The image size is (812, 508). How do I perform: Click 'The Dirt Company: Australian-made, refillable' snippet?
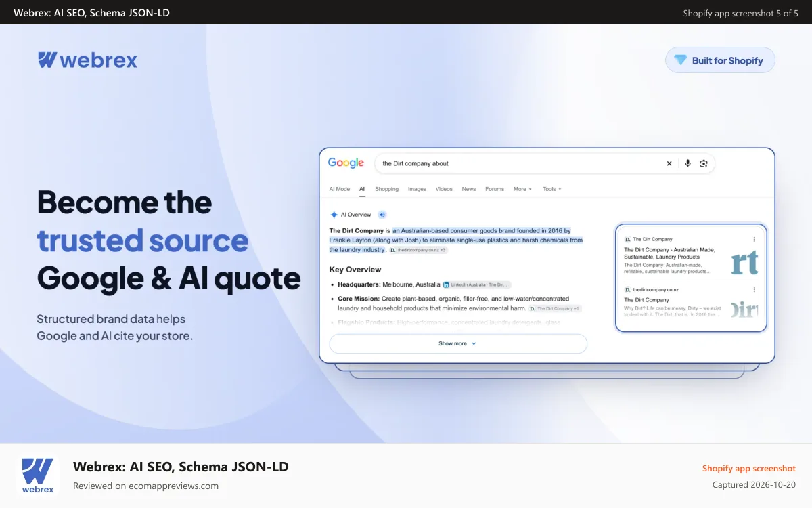pos(667,268)
